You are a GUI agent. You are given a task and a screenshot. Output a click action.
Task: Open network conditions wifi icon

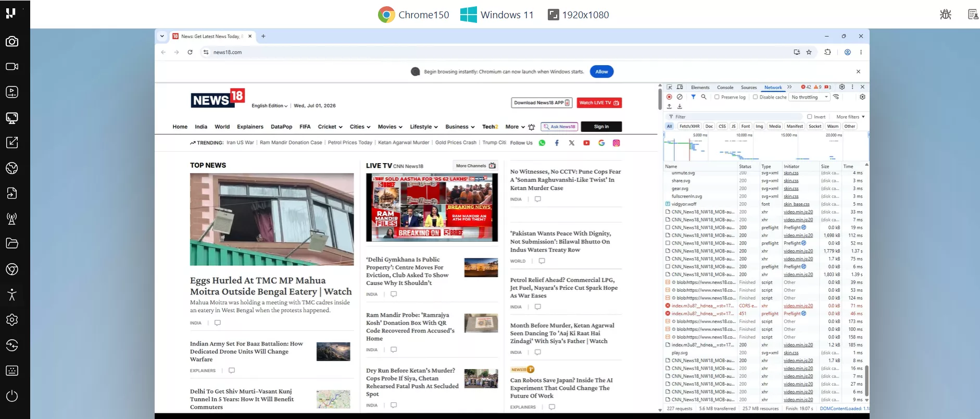tap(836, 97)
